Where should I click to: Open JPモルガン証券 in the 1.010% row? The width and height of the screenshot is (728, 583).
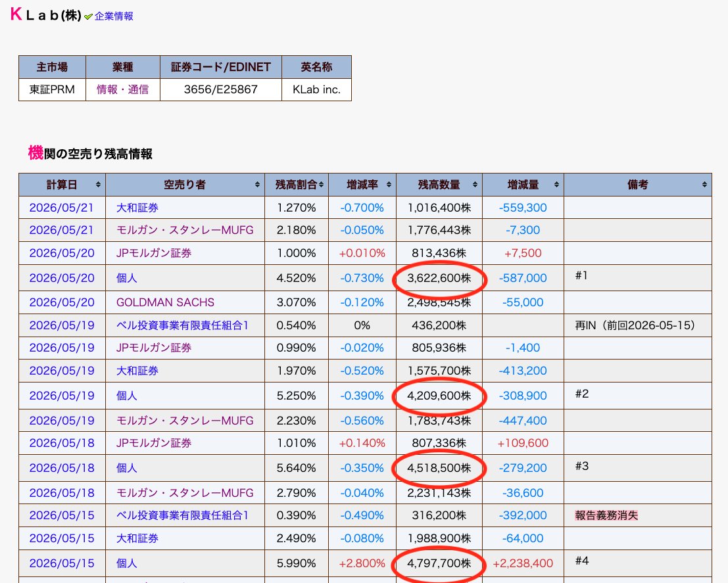[154, 443]
